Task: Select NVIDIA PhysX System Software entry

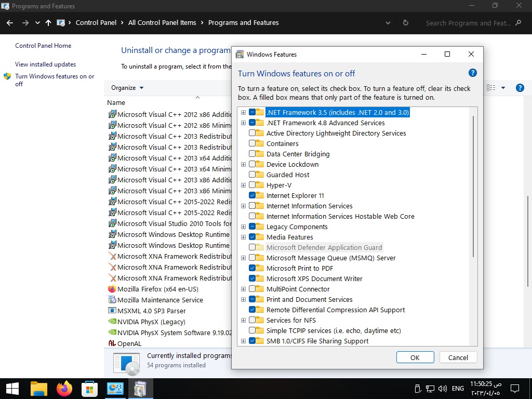Action: [x=170, y=332]
